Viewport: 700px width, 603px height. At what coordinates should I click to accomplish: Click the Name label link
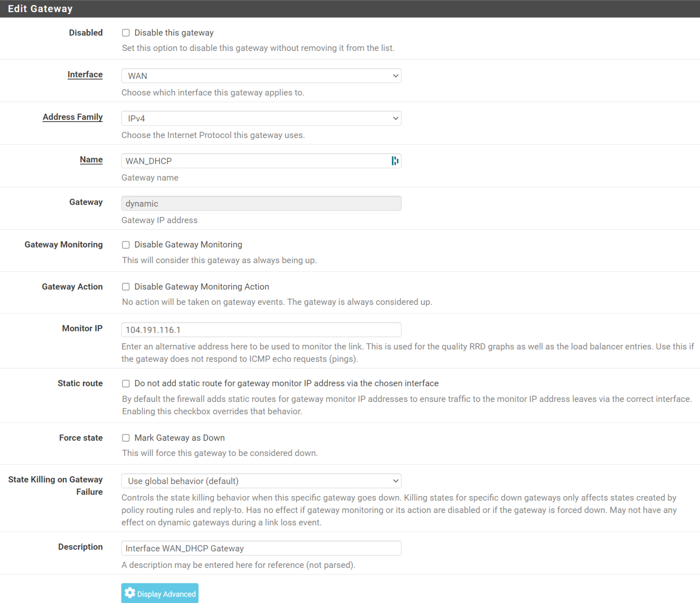point(91,160)
